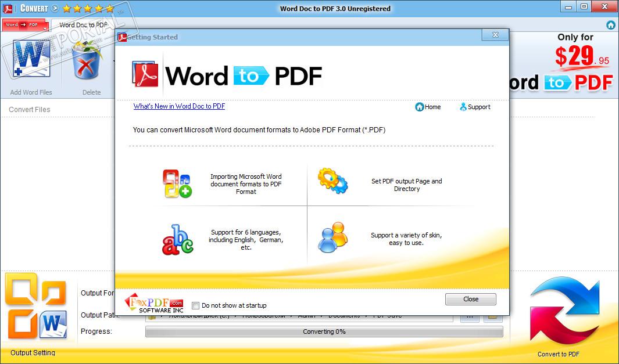Screen dimensions: 619x364
Task: Click the five-star rating in title bar
Action: (x=88, y=8)
